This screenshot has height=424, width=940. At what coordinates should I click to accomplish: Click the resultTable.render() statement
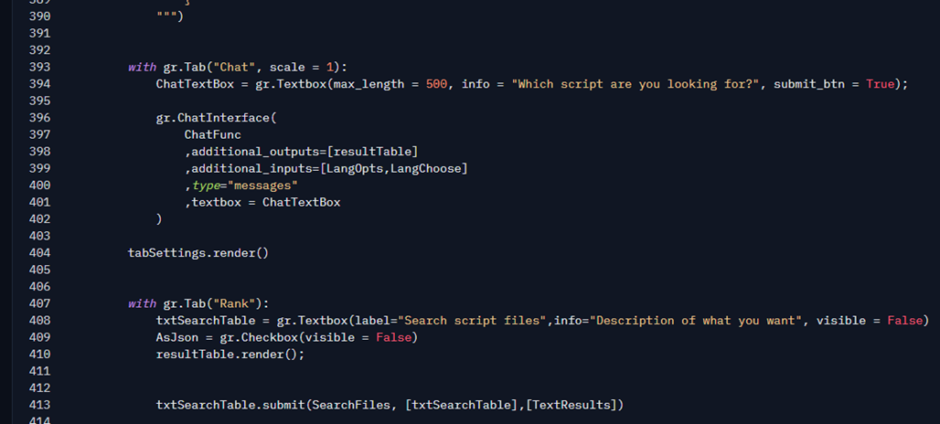tap(229, 354)
